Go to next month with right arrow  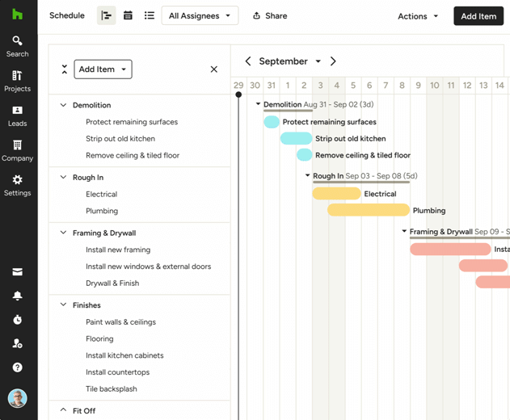pyautogui.click(x=333, y=61)
